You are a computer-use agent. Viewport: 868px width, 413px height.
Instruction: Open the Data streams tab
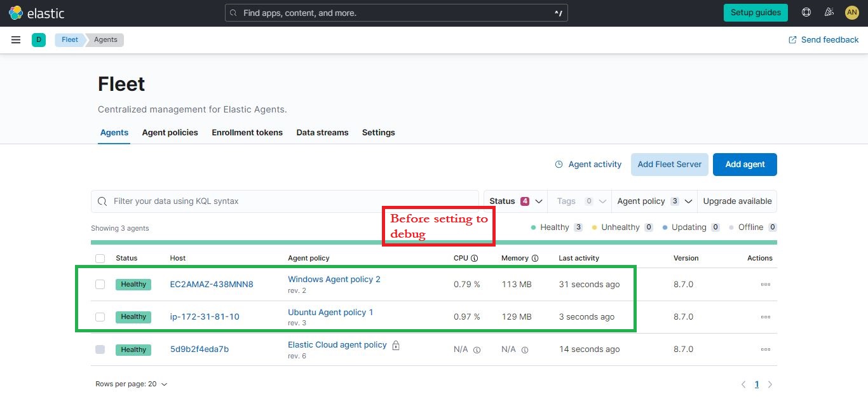tap(322, 132)
